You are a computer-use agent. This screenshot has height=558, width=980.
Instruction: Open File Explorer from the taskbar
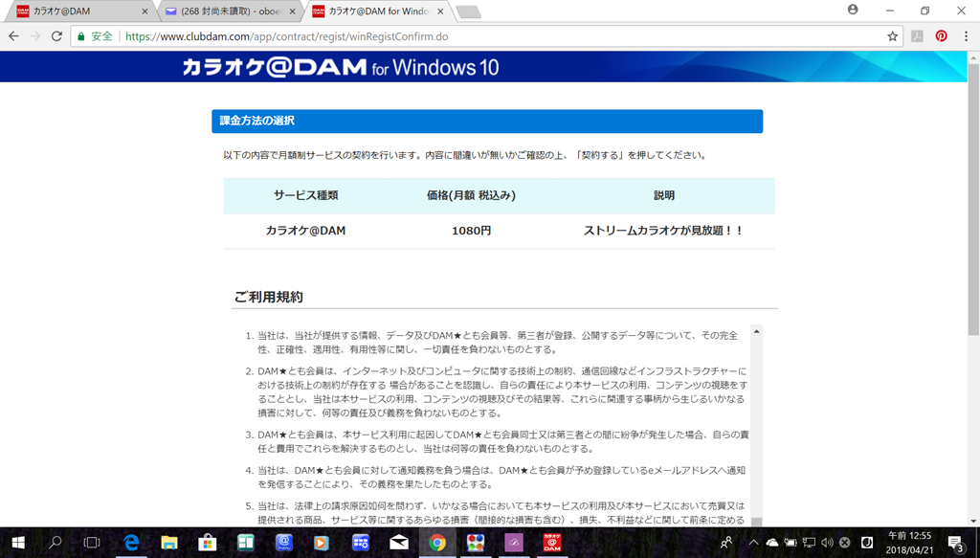click(x=168, y=543)
